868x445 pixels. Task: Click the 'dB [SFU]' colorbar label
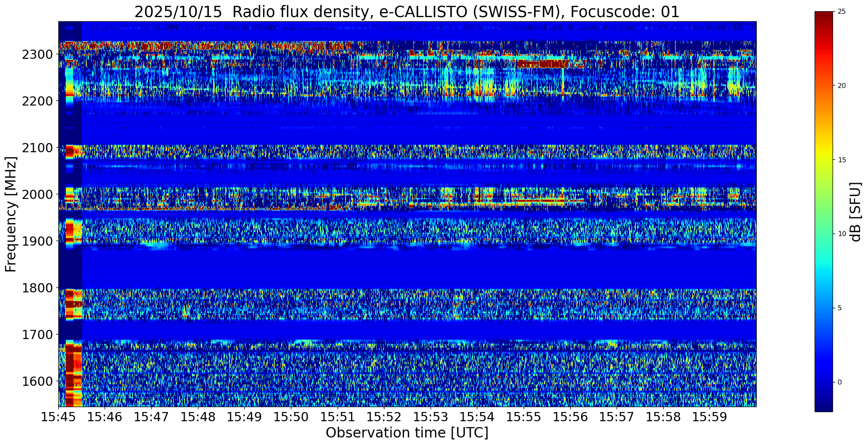[x=855, y=211]
